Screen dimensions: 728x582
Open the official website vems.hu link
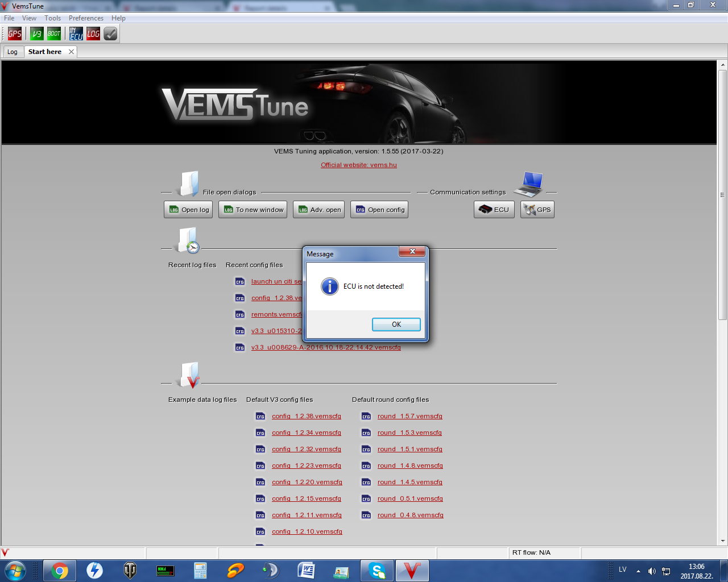coord(359,165)
